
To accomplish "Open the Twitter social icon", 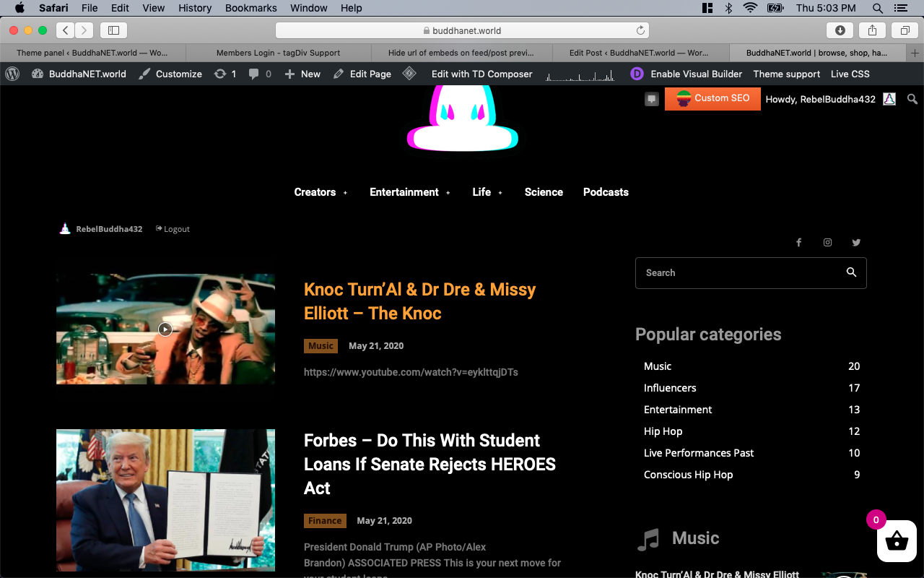I will pyautogui.click(x=856, y=243).
